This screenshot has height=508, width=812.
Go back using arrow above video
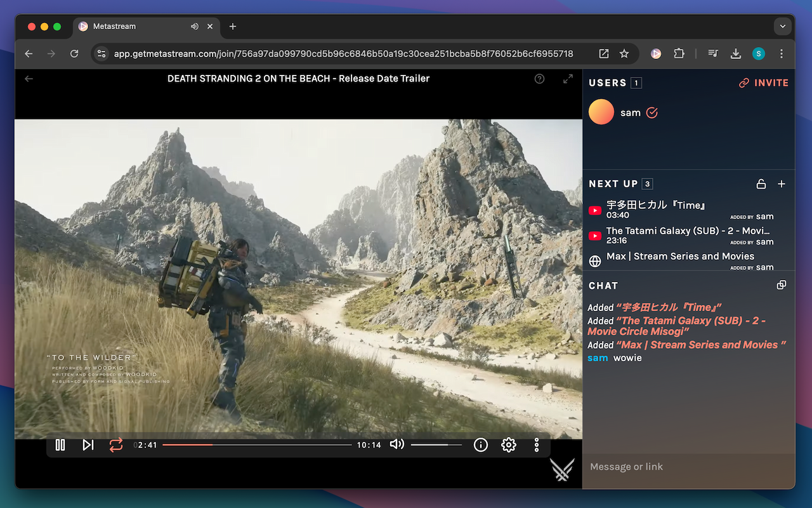(29, 79)
